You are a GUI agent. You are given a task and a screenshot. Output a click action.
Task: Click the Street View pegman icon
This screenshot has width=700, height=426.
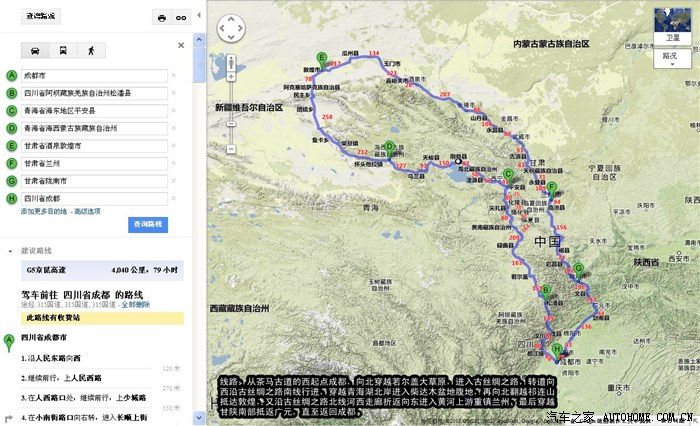pos(230,62)
